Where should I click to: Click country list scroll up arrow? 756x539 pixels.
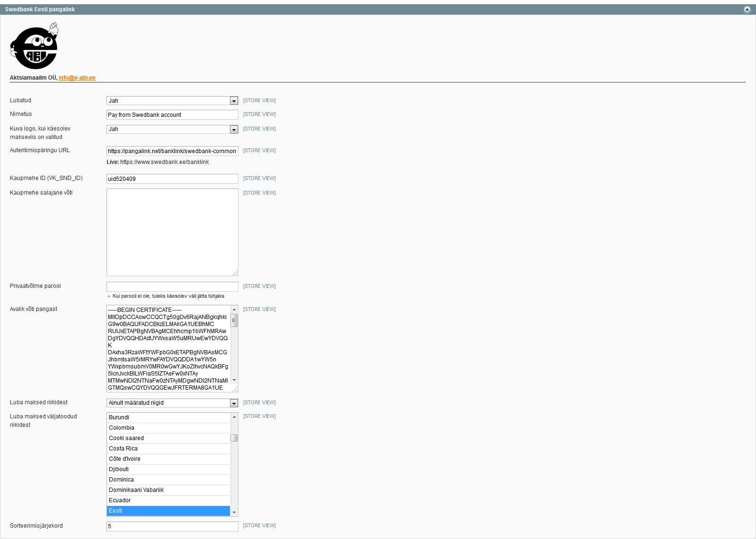click(x=234, y=417)
